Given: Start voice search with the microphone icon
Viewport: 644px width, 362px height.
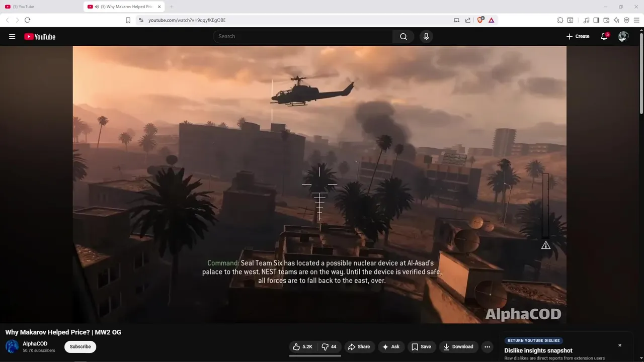Looking at the screenshot, I should [426, 36].
